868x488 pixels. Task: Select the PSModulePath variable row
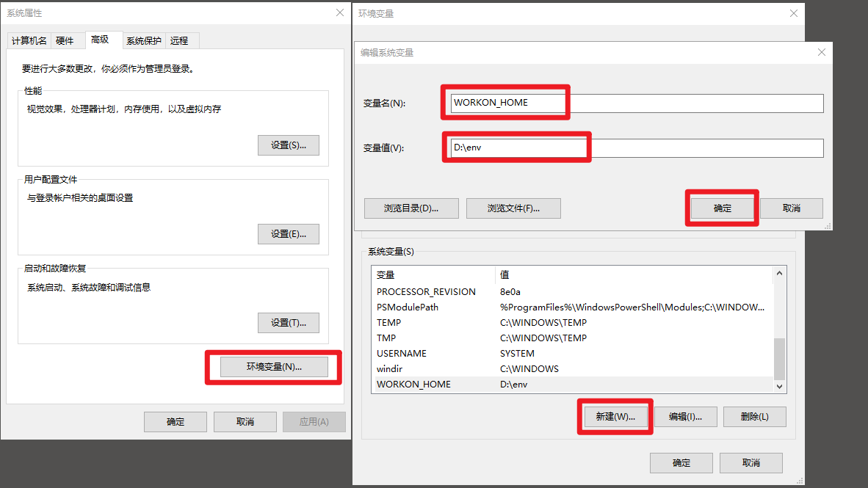coord(573,307)
